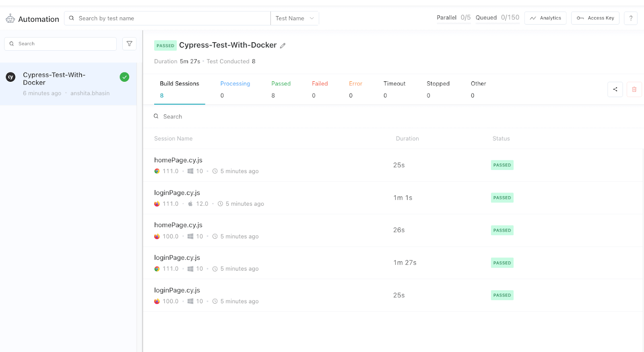Viewport: 644px width, 352px height.
Task: Switch to the Failed tab
Action: (320, 89)
